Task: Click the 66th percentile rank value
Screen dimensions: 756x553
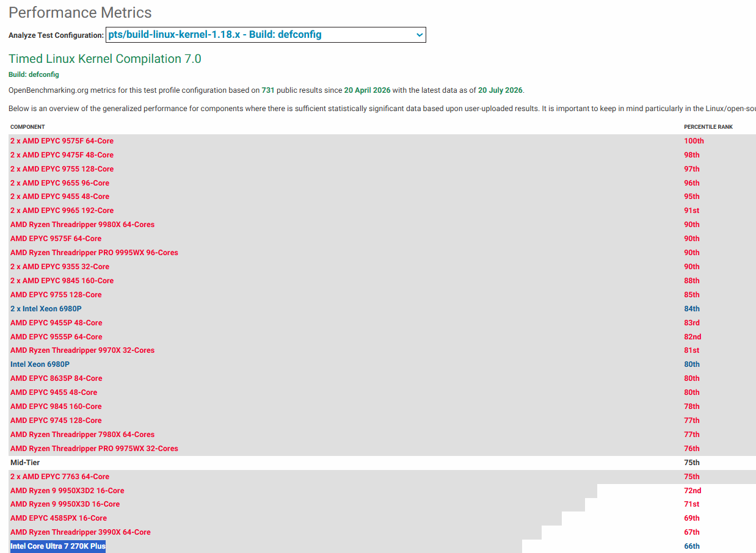Action: tap(692, 546)
